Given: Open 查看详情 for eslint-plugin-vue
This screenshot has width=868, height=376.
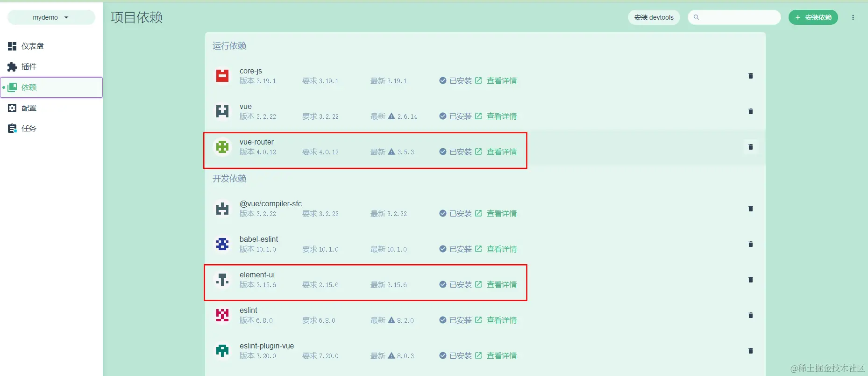Looking at the screenshot, I should [x=496, y=356].
